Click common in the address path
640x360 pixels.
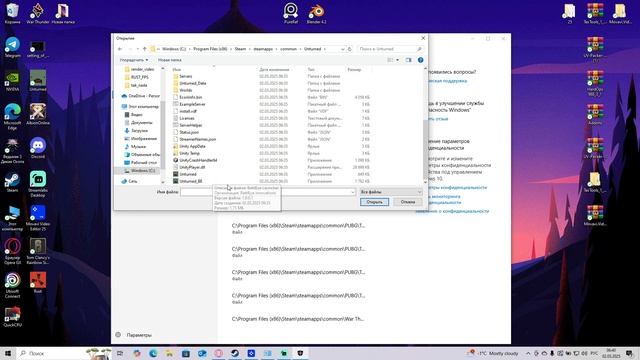pos(289,49)
